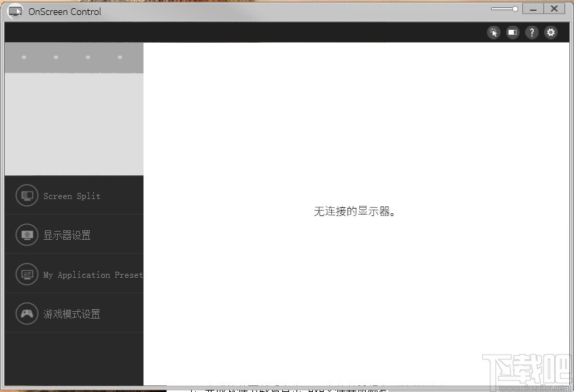Open the 游戏模式设置 menu entry
The width and height of the screenshot is (574, 392).
point(71,313)
